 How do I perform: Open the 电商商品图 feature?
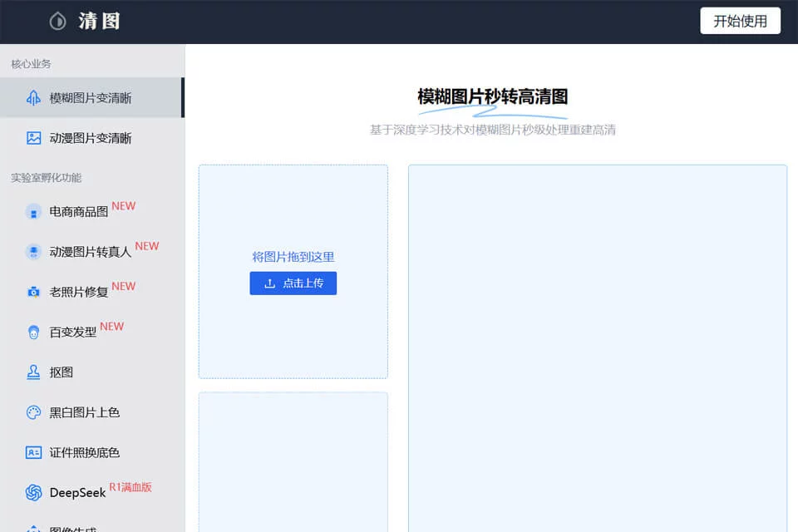click(x=92, y=211)
